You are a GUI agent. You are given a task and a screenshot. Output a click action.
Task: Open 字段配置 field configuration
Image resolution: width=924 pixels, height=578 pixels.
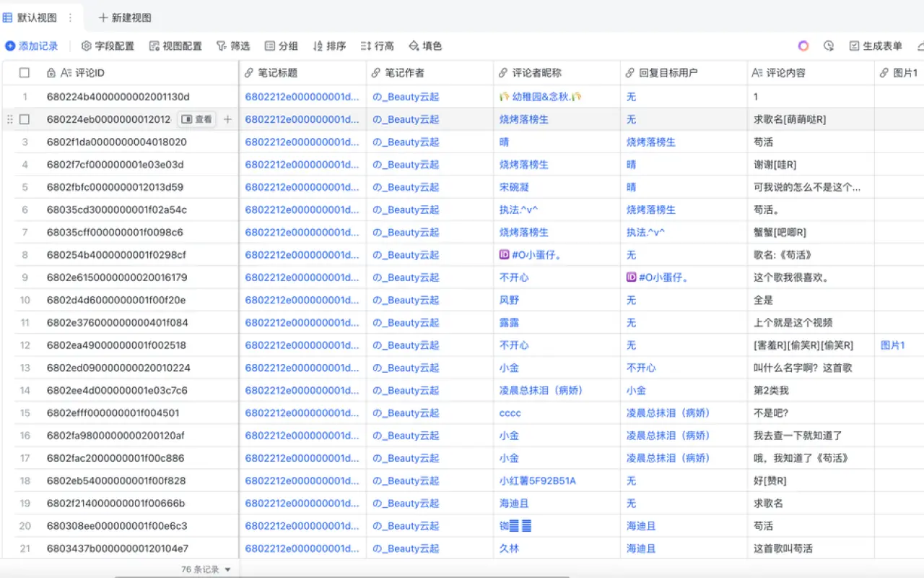(x=108, y=46)
